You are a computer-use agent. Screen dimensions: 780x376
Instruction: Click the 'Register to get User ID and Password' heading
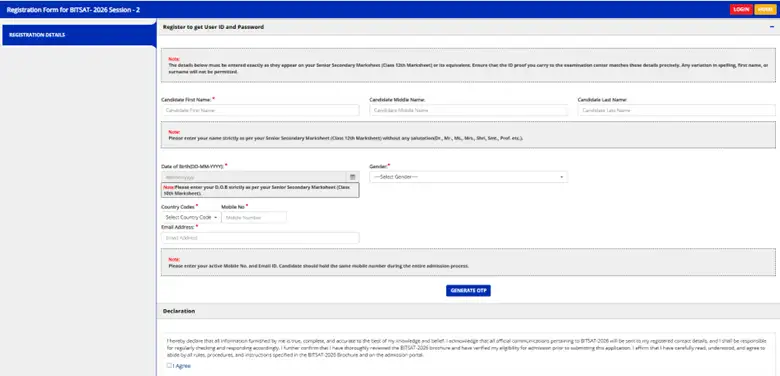click(213, 27)
